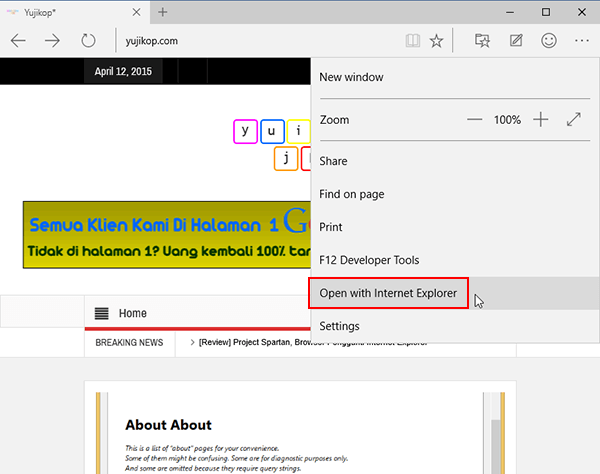Add page to favorites star icon
The height and width of the screenshot is (474, 600).
pos(436,40)
